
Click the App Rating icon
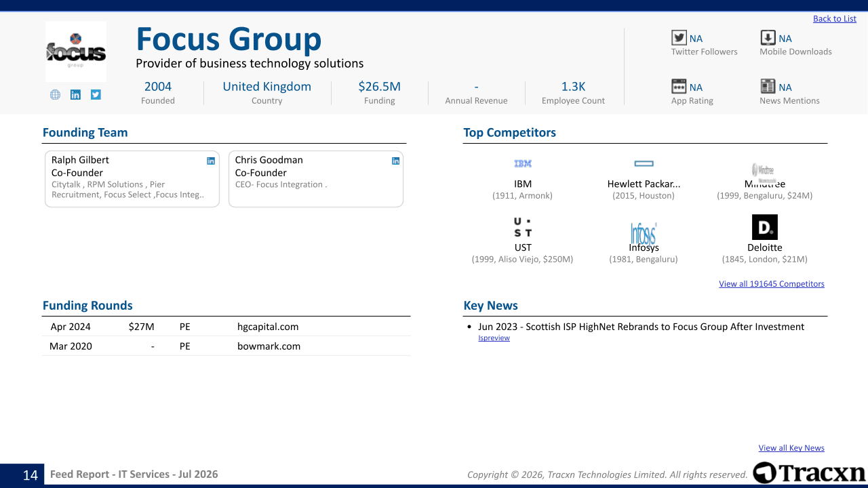[679, 87]
